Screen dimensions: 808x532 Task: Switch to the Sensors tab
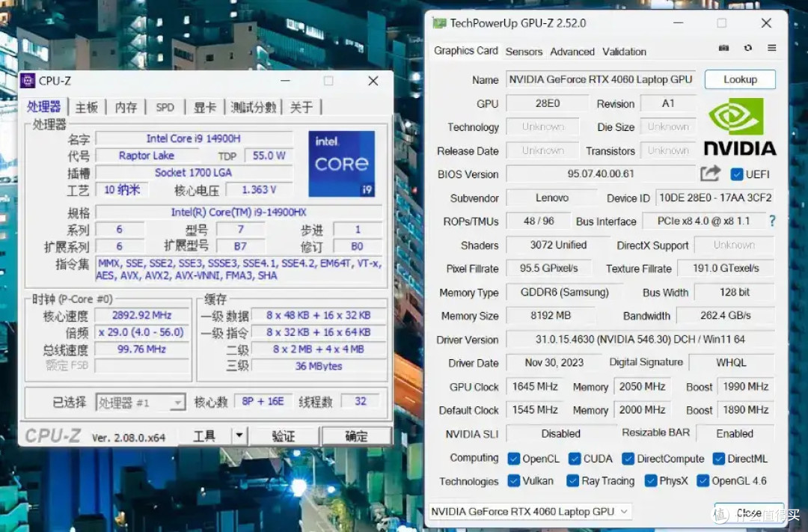(524, 52)
